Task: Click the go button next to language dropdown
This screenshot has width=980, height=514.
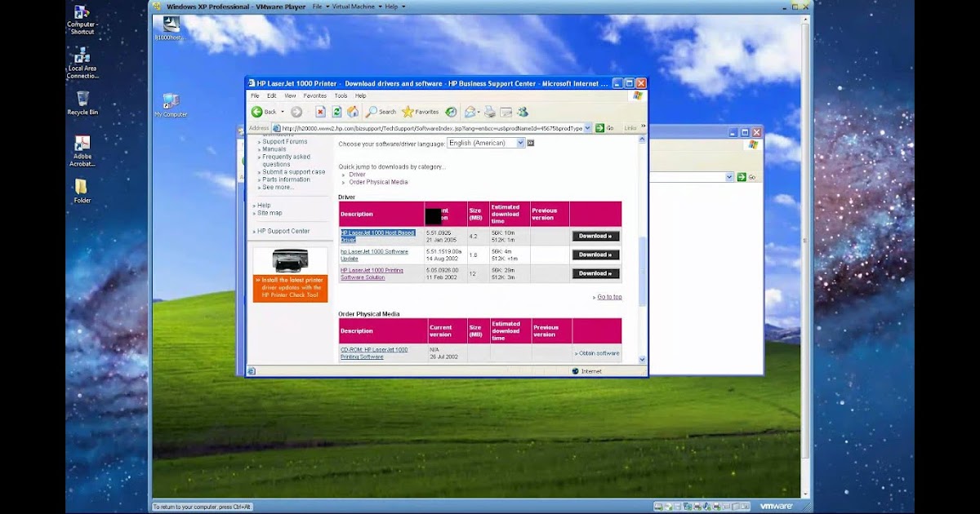Action: point(530,143)
